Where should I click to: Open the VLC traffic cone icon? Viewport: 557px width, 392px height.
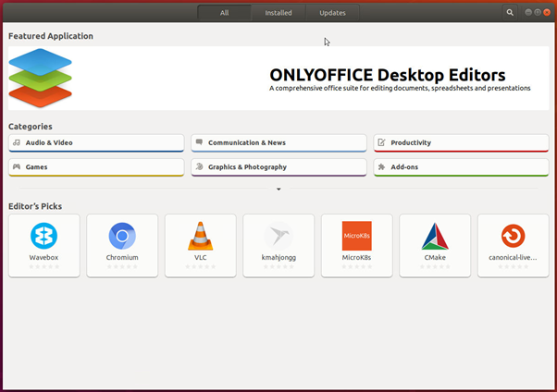(201, 236)
